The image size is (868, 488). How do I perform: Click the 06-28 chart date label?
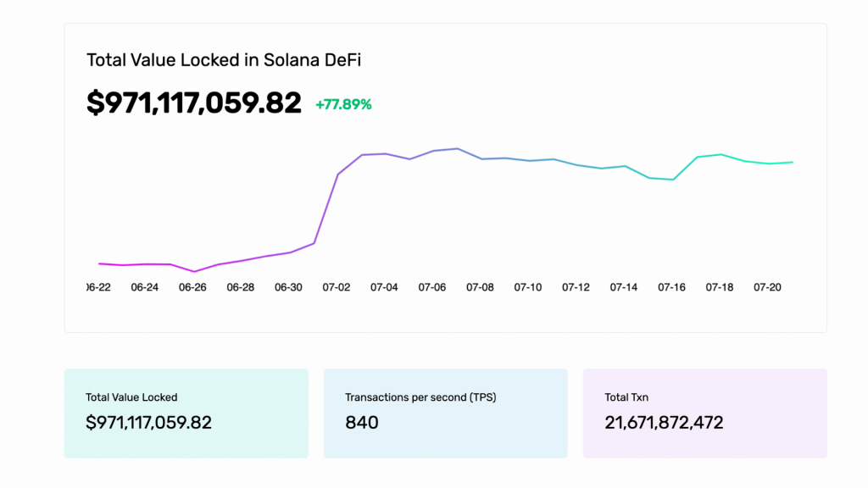(240, 287)
